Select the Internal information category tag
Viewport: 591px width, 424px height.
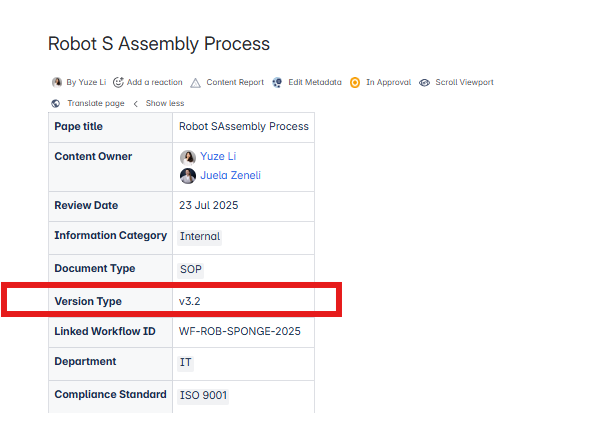click(x=200, y=236)
